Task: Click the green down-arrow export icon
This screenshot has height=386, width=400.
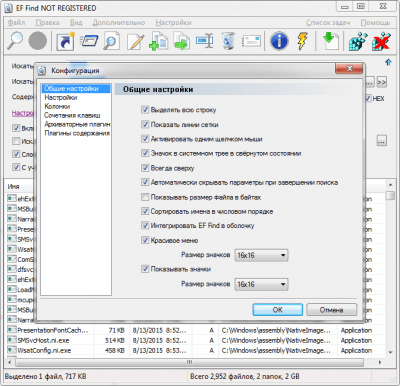Action: click(331, 41)
